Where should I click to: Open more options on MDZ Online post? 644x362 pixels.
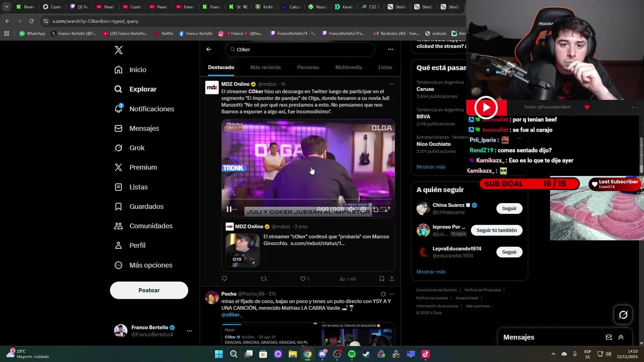tap(392, 84)
